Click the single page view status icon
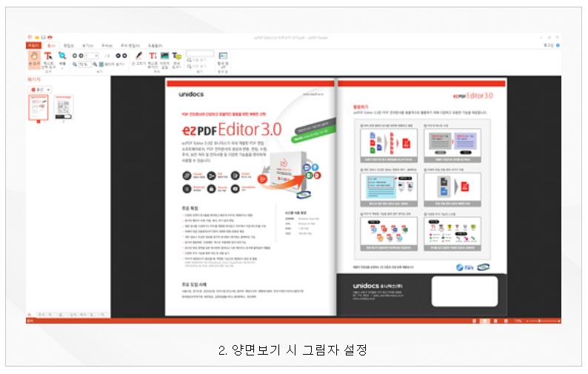The height and width of the screenshot is (374, 588). [x=475, y=321]
